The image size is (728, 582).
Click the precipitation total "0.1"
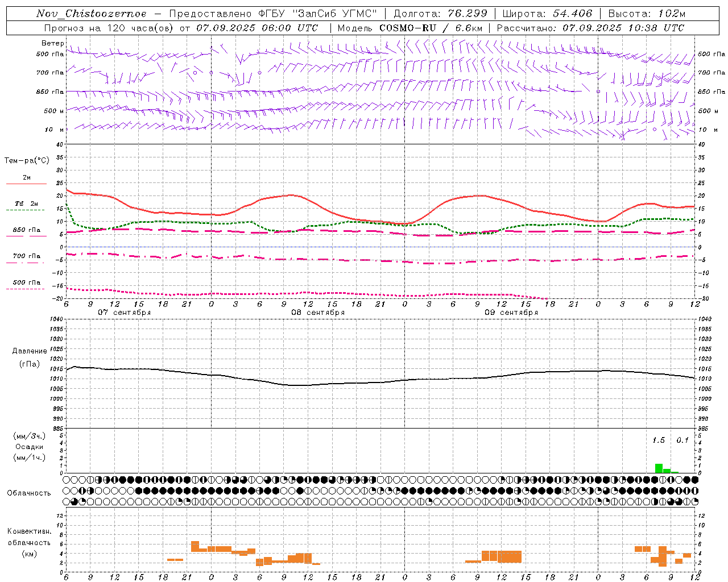[x=682, y=440]
